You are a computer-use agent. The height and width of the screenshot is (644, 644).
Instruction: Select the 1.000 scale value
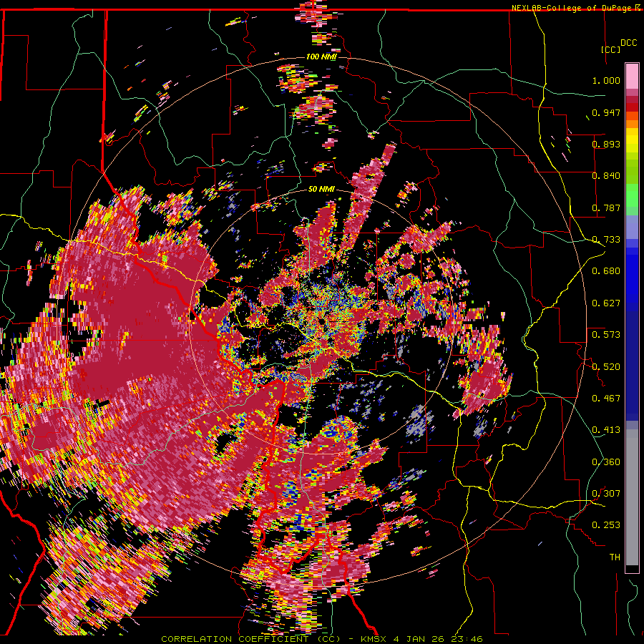coord(606,80)
